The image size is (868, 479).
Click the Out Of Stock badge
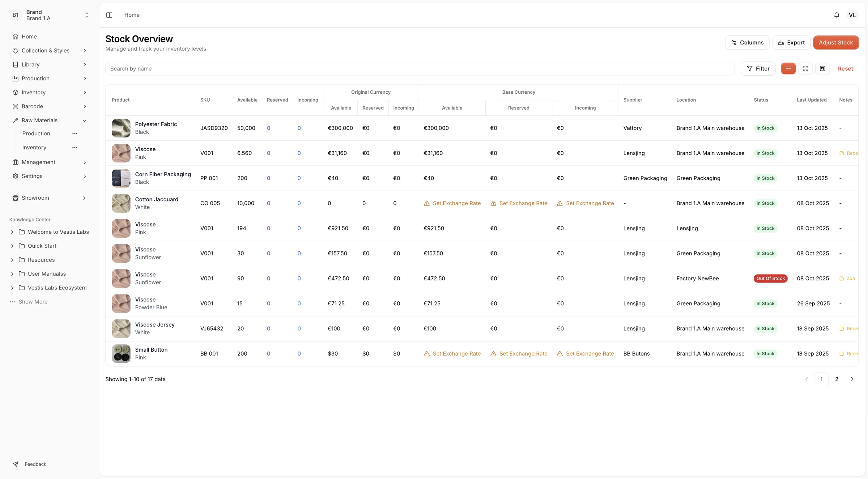[x=770, y=279]
